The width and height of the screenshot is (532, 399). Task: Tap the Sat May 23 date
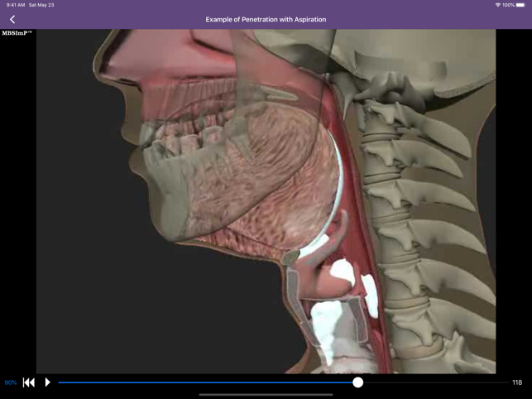click(41, 5)
